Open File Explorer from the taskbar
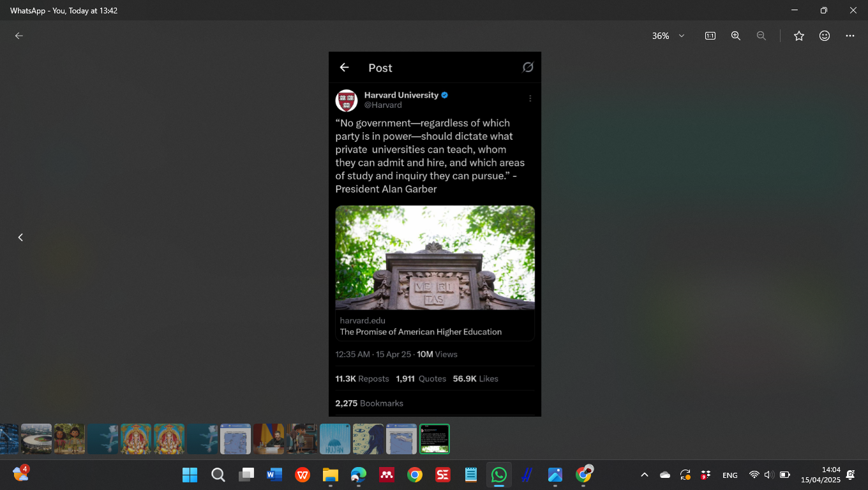 click(331, 475)
